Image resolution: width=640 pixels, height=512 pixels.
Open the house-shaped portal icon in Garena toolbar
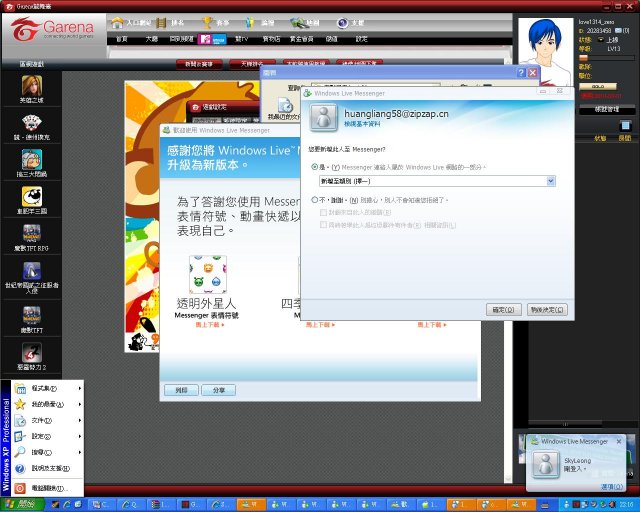point(118,23)
